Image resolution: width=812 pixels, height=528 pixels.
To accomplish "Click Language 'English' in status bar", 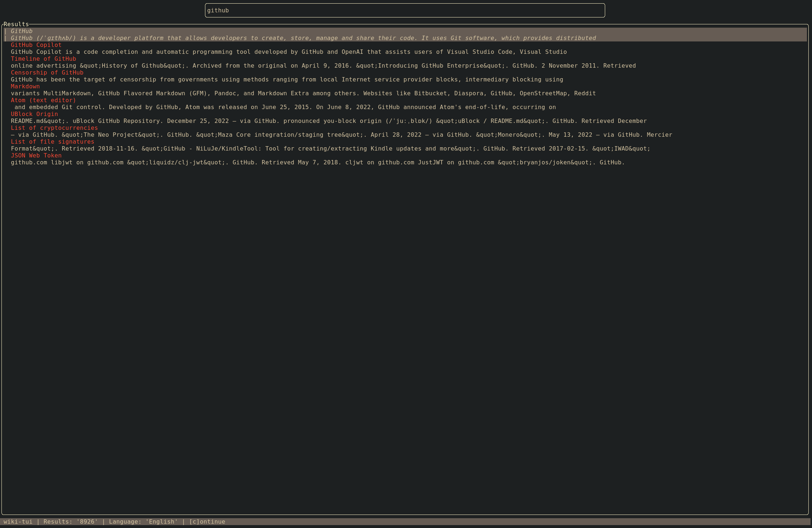I will (143, 522).
